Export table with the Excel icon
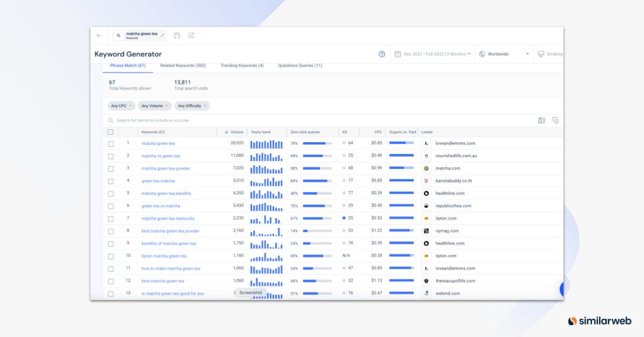Image resolution: width=644 pixels, height=337 pixels. tap(541, 121)
